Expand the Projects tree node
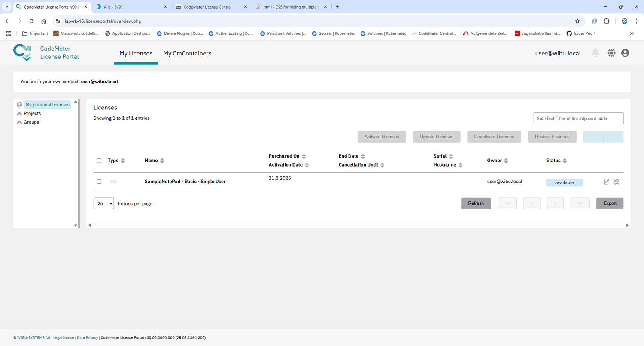This screenshot has height=346, width=644. (19, 113)
